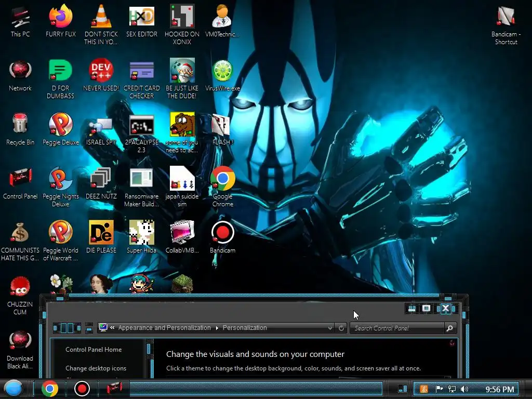Open the volume speaker tray icon
This screenshot has height=399, width=532.
[464, 389]
